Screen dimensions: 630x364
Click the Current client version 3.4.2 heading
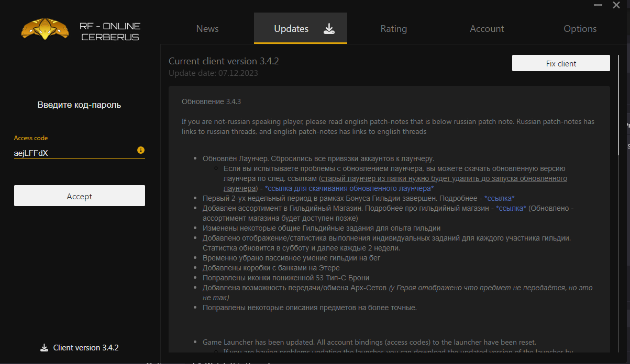pyautogui.click(x=224, y=61)
